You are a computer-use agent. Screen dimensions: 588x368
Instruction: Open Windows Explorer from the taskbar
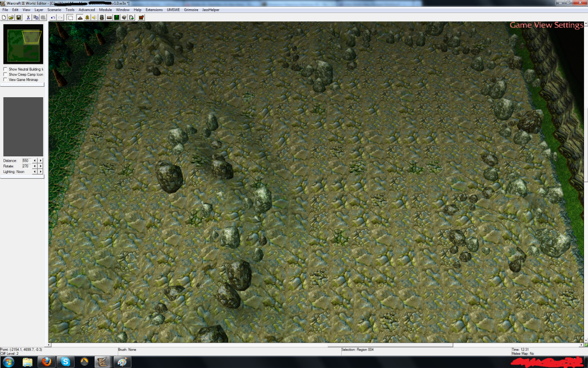pyautogui.click(x=28, y=362)
